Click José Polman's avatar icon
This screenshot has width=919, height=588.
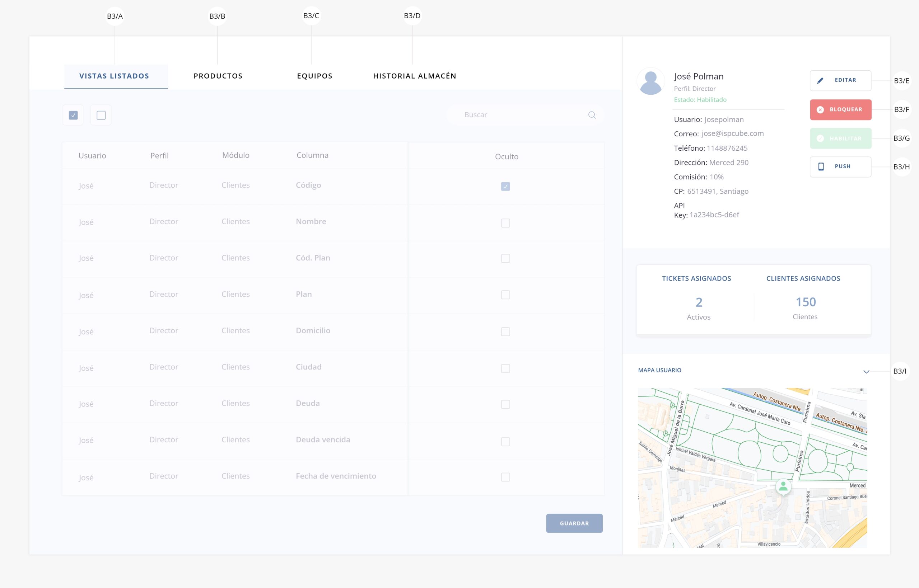click(x=650, y=81)
